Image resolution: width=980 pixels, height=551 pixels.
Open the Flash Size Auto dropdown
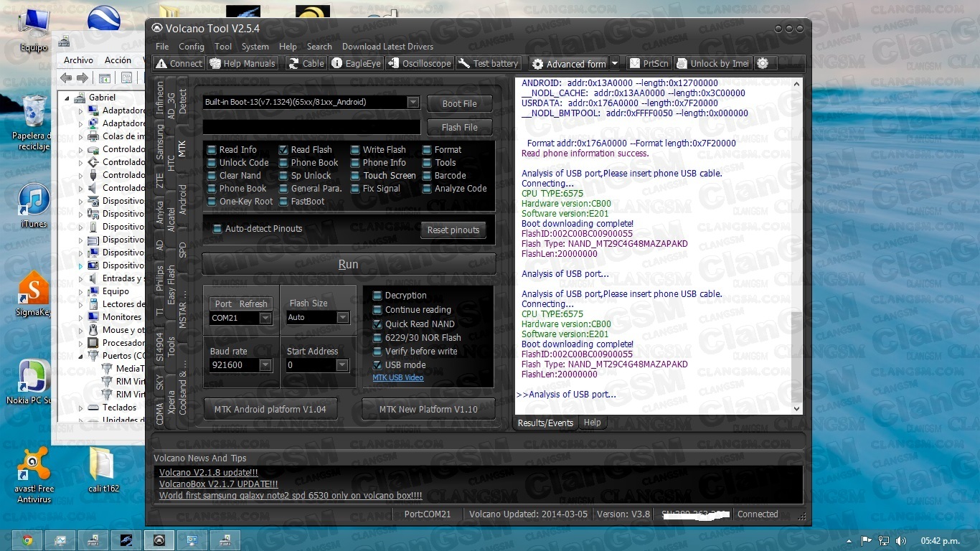click(x=343, y=318)
